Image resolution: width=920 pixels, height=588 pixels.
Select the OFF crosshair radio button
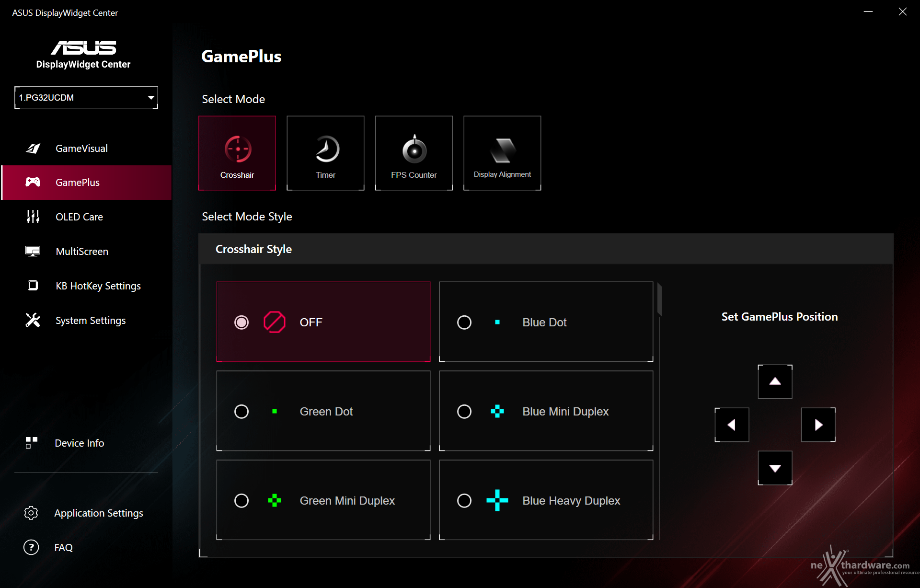(241, 323)
